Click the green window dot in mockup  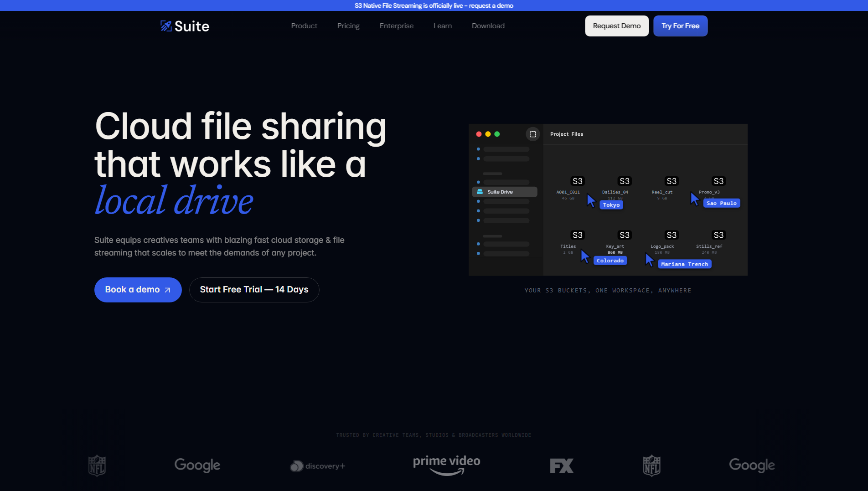coord(497,134)
